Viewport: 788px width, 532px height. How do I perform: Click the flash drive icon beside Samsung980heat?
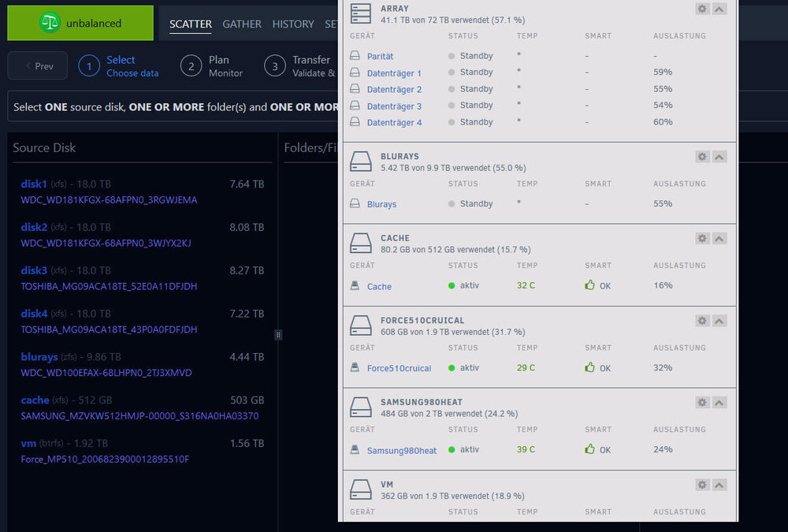click(355, 449)
